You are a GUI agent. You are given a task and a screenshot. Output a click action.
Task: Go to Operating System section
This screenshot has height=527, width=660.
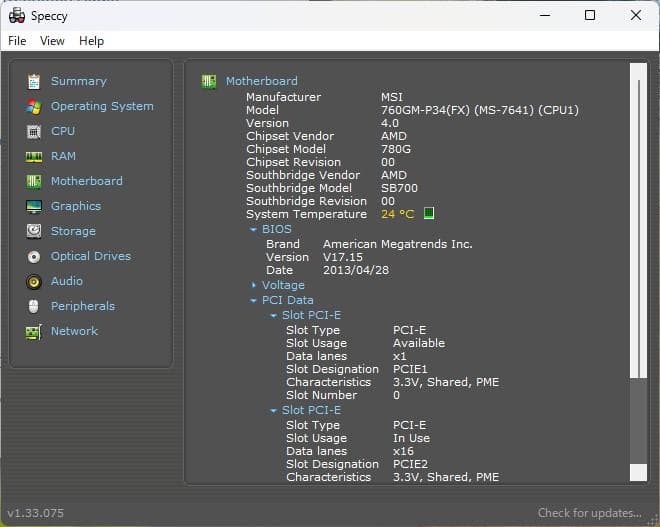[x=102, y=106]
